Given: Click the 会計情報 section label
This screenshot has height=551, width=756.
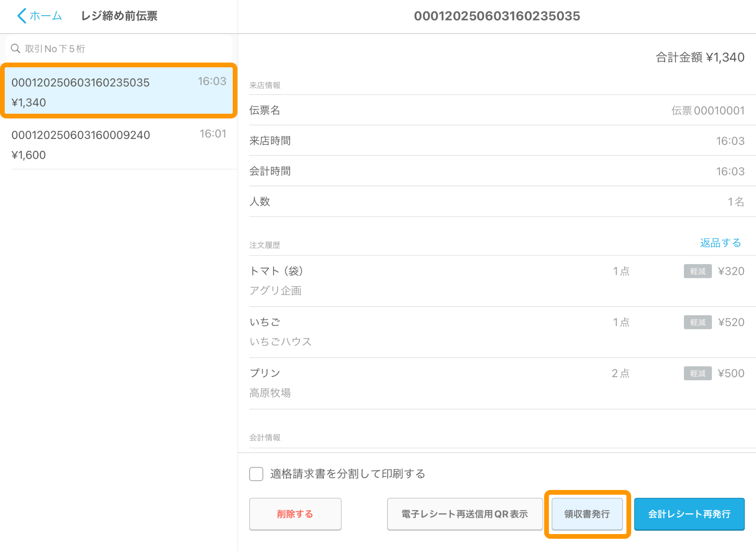Looking at the screenshot, I should 265,438.
